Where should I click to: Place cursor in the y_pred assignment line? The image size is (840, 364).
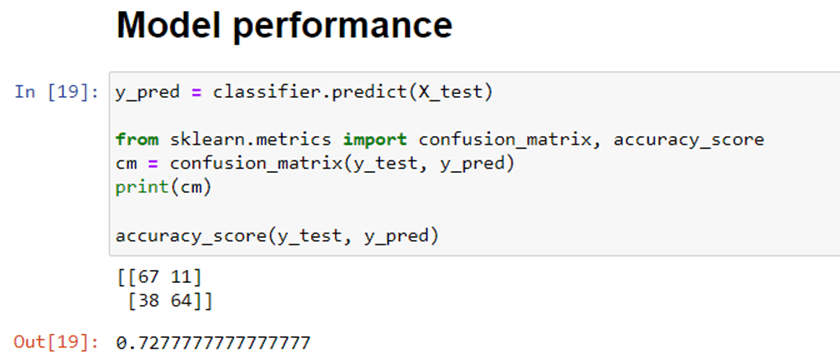click(304, 92)
